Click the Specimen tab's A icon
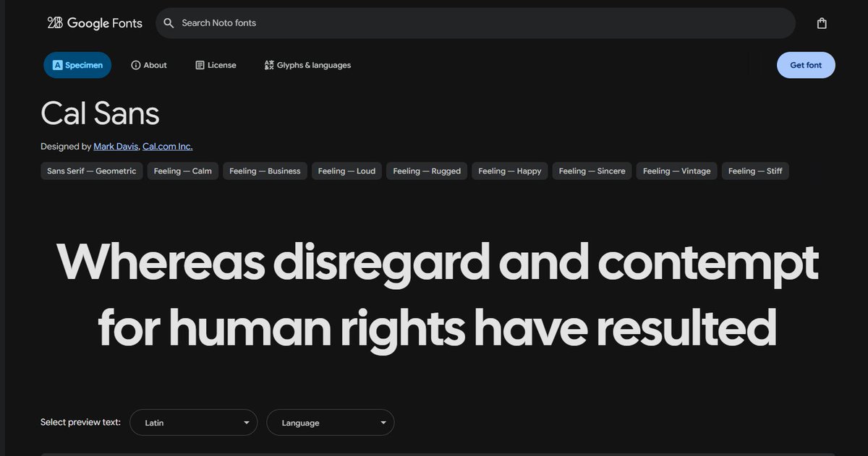The height and width of the screenshot is (456, 868). click(58, 65)
